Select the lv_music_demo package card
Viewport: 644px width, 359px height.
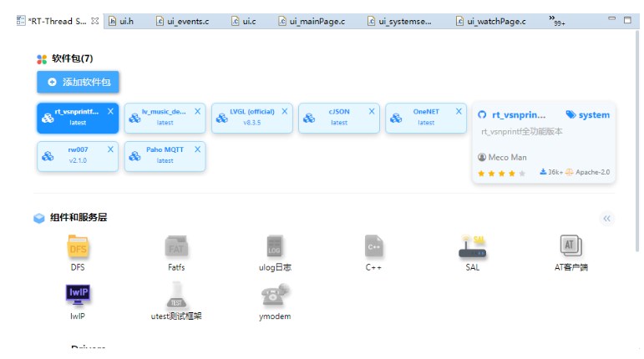[x=165, y=119]
